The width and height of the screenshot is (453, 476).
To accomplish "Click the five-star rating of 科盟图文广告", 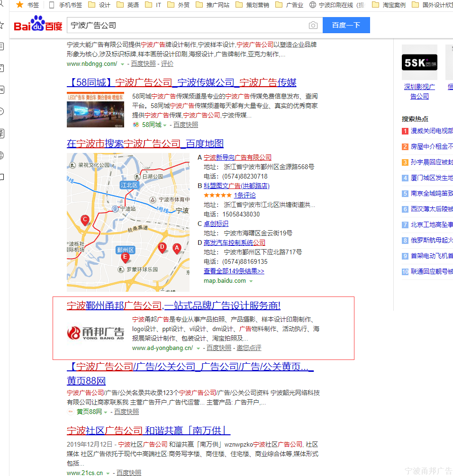I will click(217, 195).
